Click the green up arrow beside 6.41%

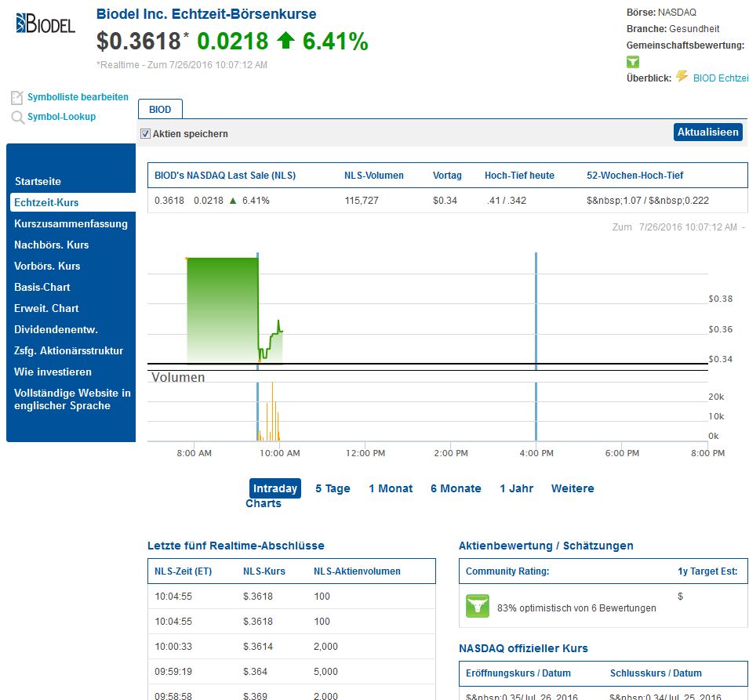[285, 40]
